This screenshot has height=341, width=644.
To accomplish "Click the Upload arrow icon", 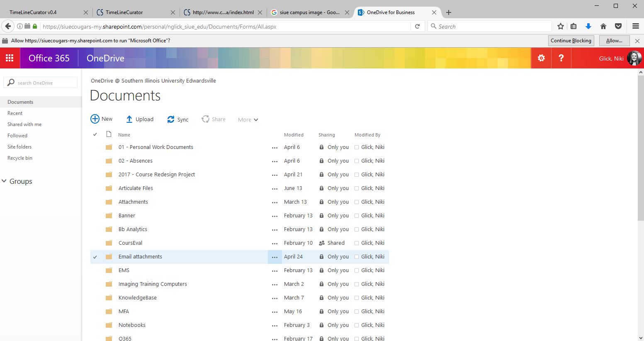I will (129, 119).
